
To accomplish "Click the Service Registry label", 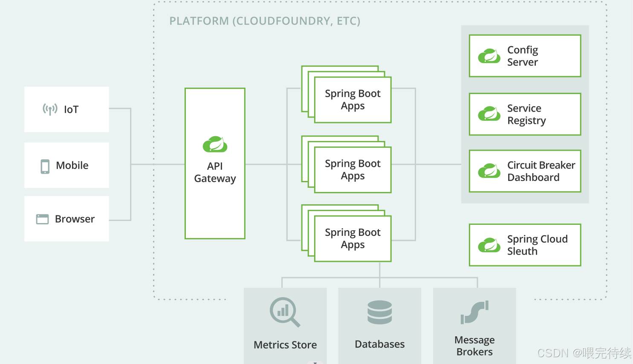I will tap(526, 114).
